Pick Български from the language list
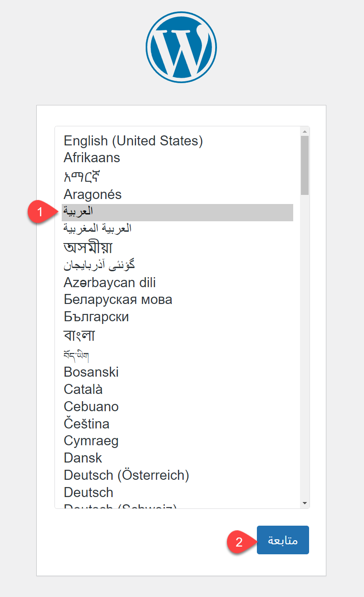The height and width of the screenshot is (597, 364). point(96,317)
